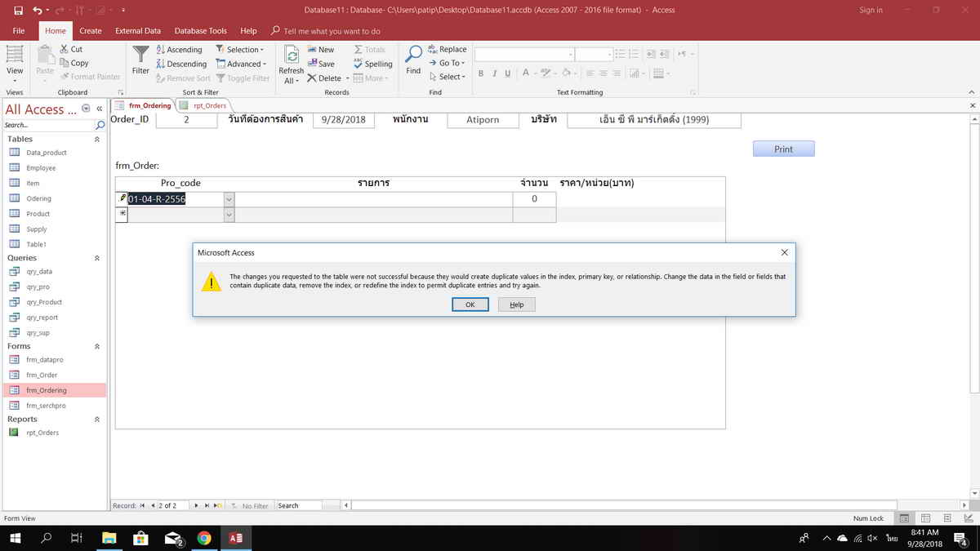This screenshot has width=980, height=551.
Task: Switch to frm_Ordering document tab
Action: [143, 105]
